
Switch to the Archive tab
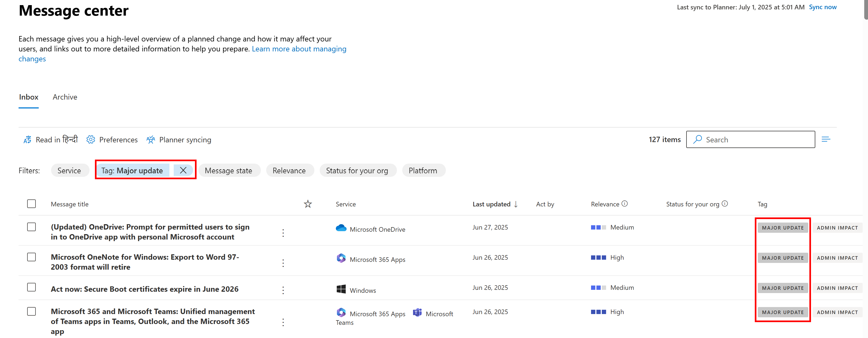click(x=65, y=97)
